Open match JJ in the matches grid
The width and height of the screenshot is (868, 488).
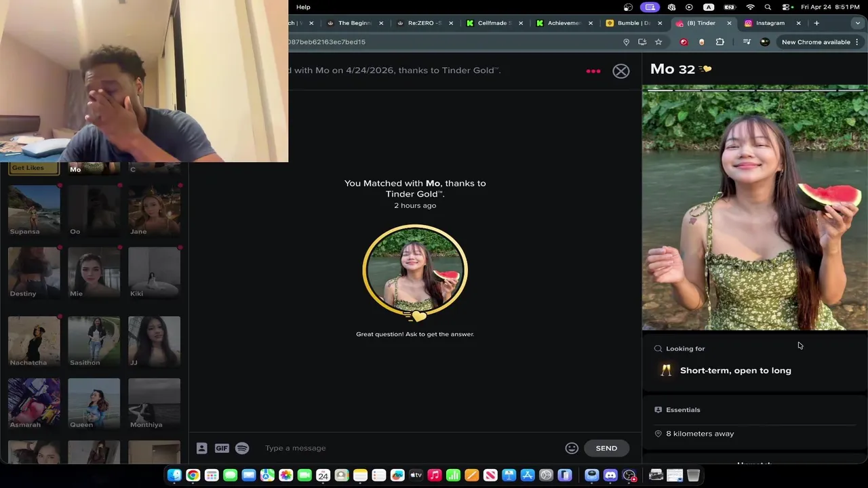coord(154,342)
